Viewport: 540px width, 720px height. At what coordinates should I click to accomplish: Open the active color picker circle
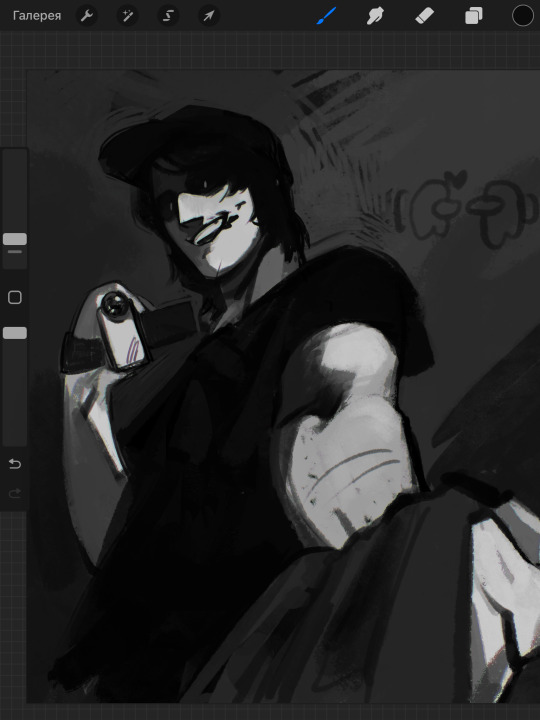pos(523,16)
